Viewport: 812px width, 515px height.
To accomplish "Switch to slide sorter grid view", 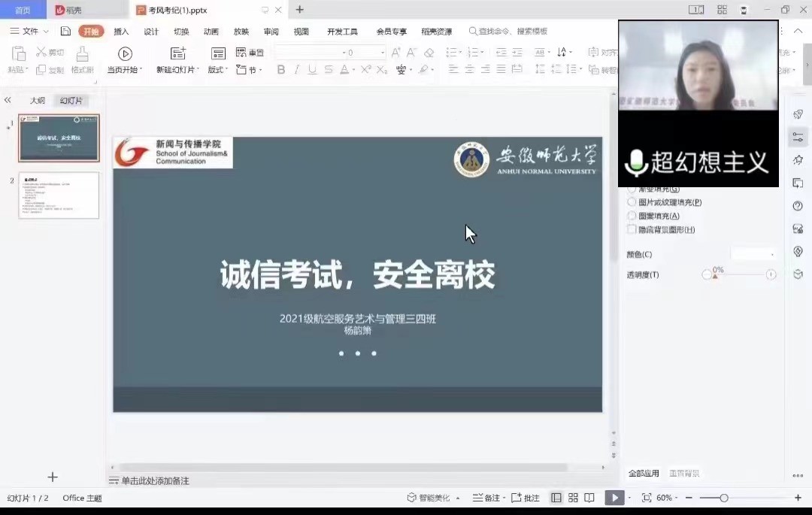I will pos(573,498).
